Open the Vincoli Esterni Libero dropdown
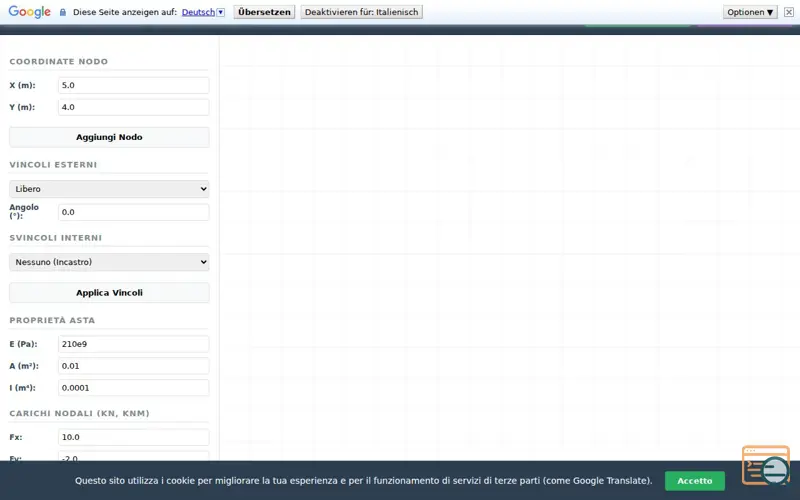The height and width of the screenshot is (500, 800). pyautogui.click(x=109, y=189)
